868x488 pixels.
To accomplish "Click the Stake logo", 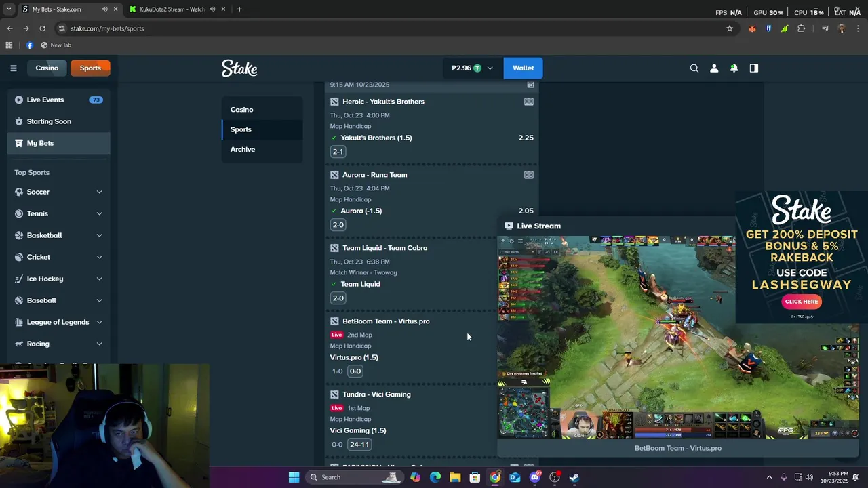I will (239, 68).
